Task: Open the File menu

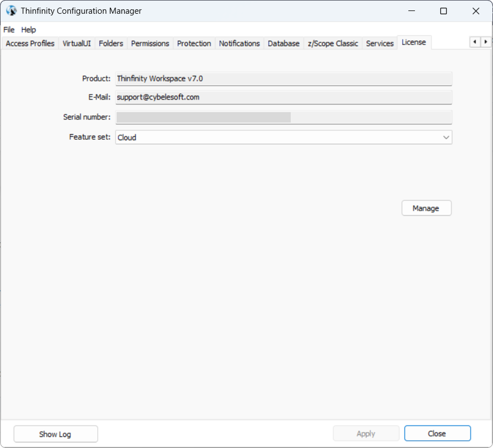Action: (x=9, y=30)
